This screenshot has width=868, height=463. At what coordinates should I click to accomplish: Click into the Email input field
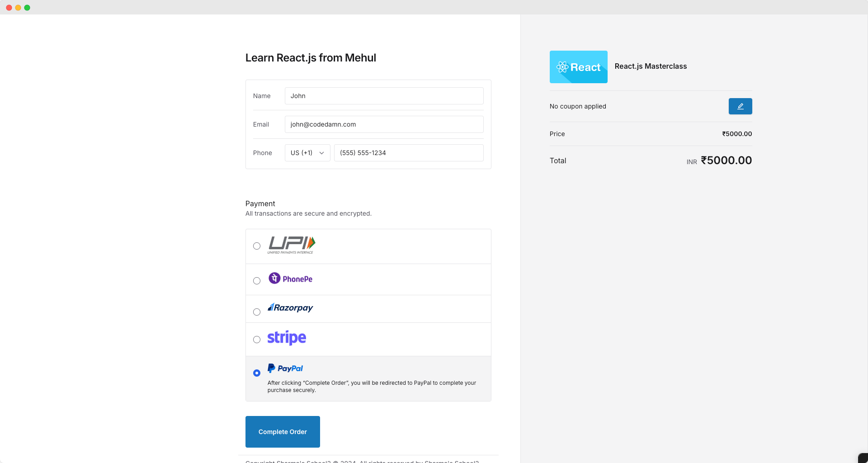pos(384,124)
